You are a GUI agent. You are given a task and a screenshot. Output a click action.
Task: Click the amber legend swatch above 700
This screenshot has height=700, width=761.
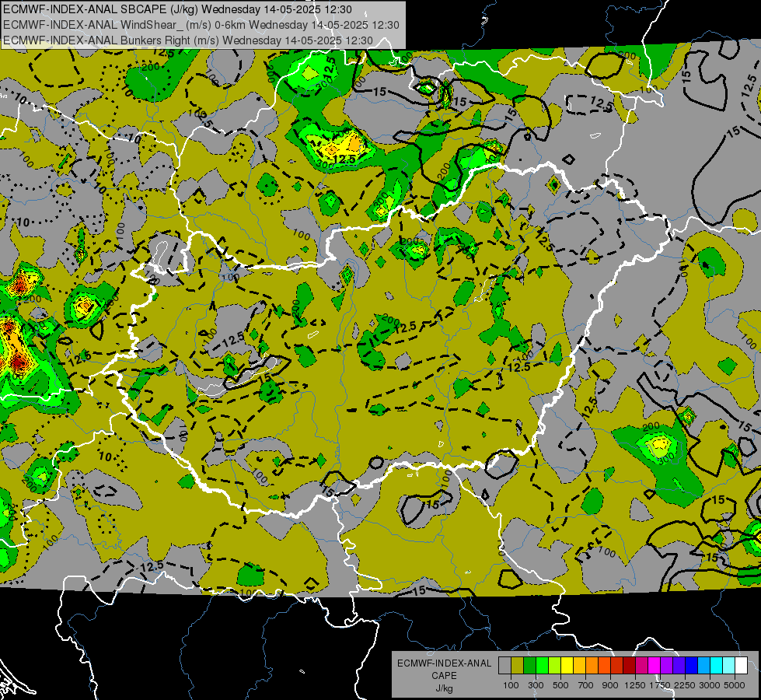579,666
